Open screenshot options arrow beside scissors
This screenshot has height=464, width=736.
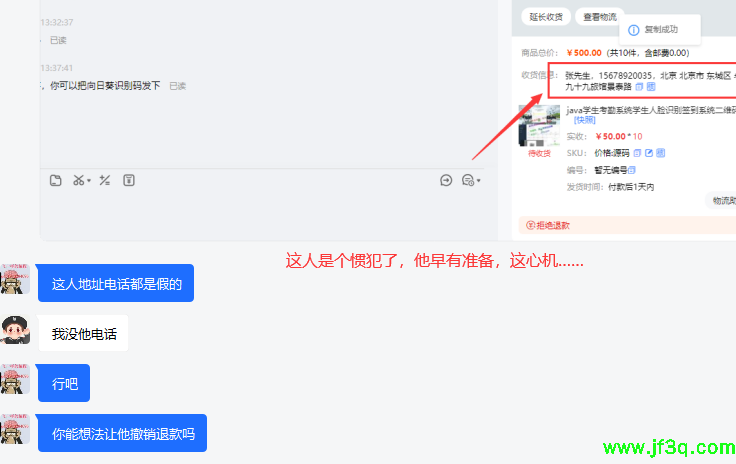(89, 181)
